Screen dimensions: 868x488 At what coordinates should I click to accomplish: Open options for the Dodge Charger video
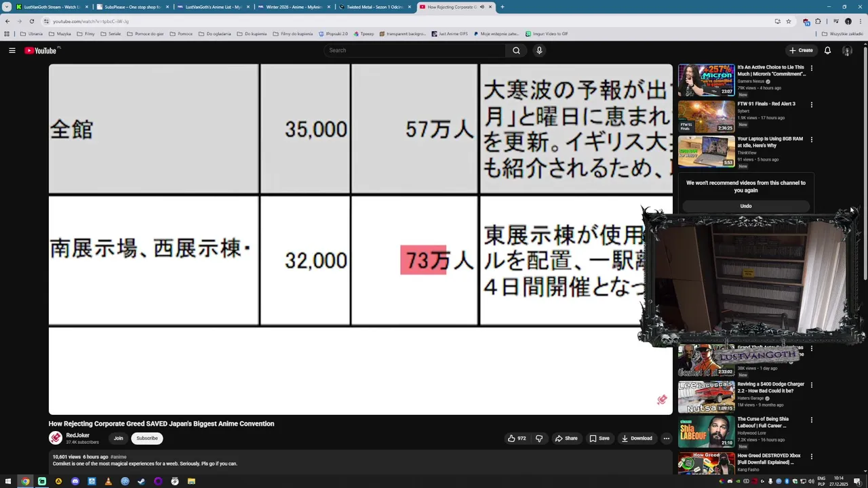pos(811,385)
